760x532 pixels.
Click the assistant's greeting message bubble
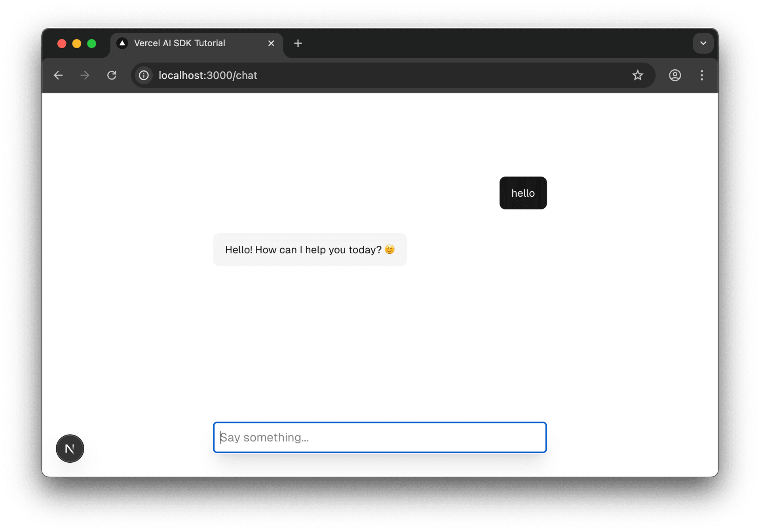coord(310,249)
